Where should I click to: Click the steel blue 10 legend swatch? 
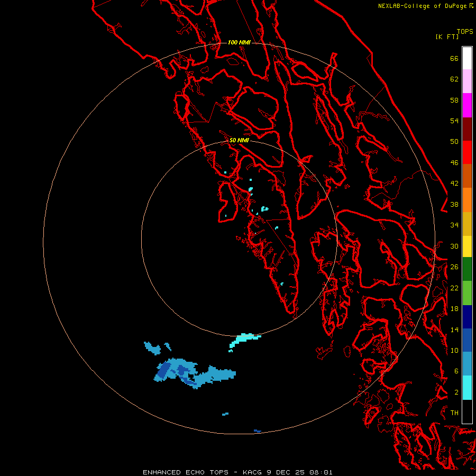467,364
